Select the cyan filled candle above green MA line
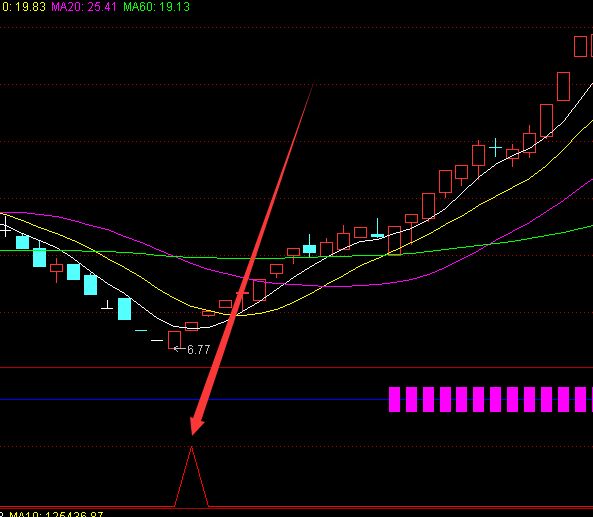 point(309,248)
